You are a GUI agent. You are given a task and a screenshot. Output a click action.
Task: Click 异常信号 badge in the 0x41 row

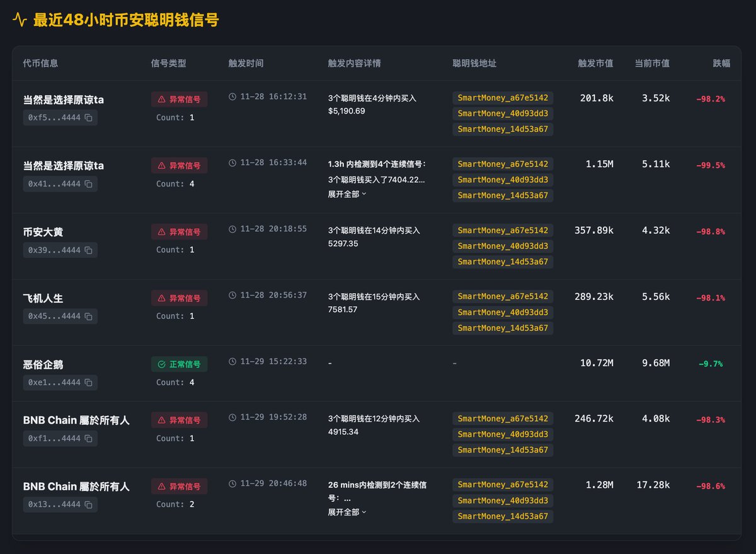[179, 165]
